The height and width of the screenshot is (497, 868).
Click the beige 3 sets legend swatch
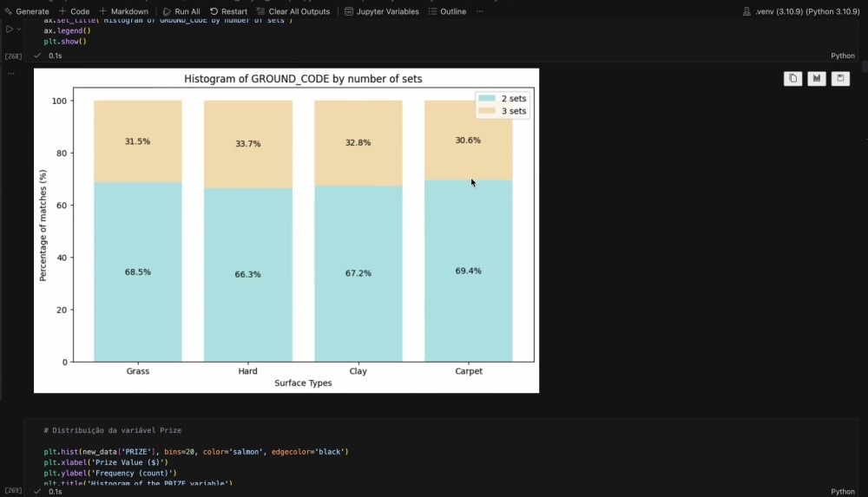tap(487, 111)
